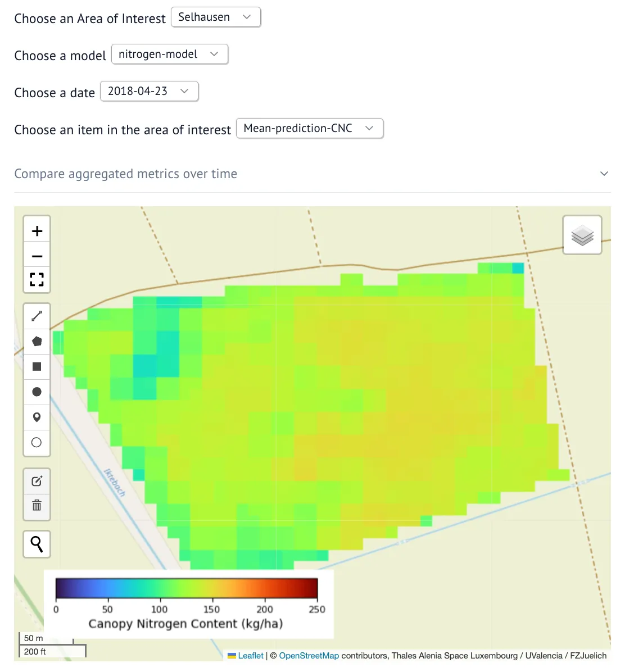The height and width of the screenshot is (672, 625).
Task: Select the draw polyline tool
Action: [37, 316]
